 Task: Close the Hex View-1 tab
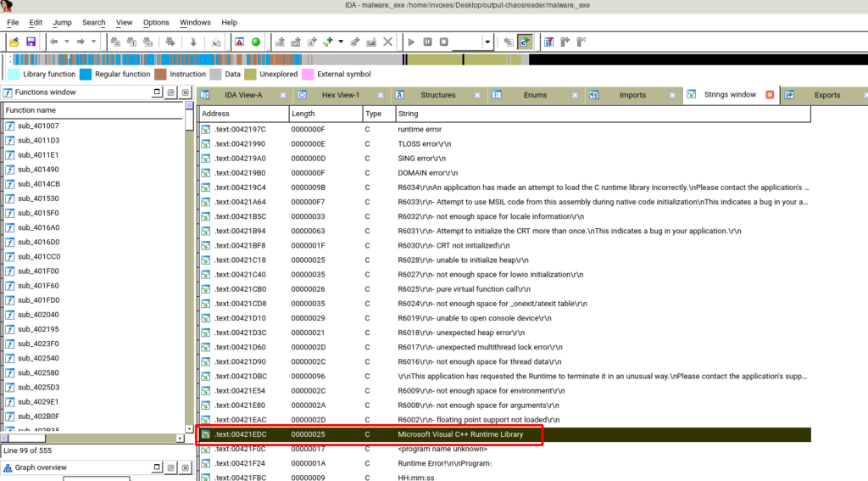(x=381, y=95)
